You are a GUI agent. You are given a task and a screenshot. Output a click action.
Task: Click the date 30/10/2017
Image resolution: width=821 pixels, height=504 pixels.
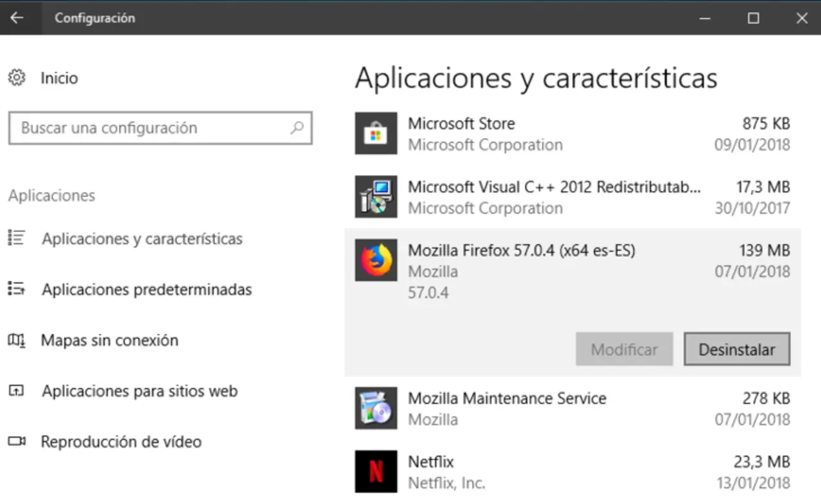tap(752, 208)
